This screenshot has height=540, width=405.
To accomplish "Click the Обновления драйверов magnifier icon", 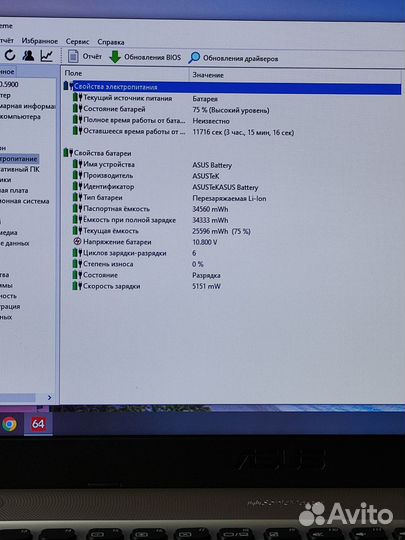I will 194,58.
